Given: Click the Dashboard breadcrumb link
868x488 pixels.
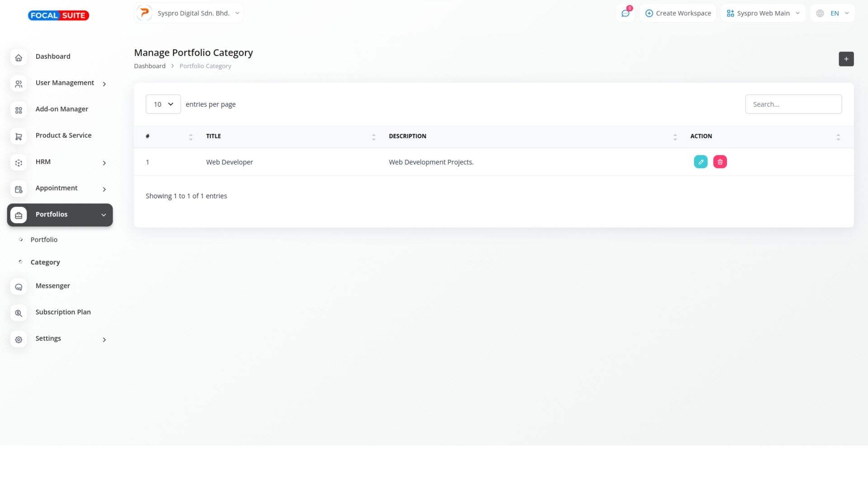Looking at the screenshot, I should coord(150,66).
